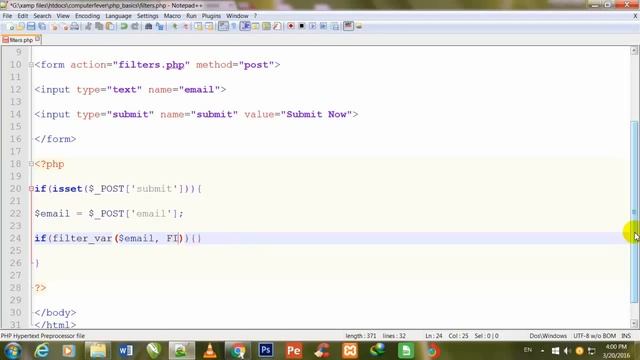Click the editor scrollbar down arrow
640x360 pixels.
click(634, 324)
